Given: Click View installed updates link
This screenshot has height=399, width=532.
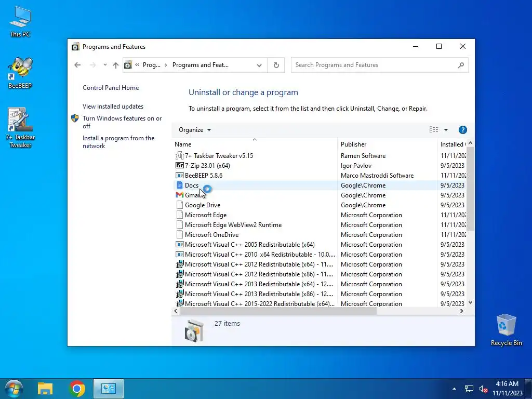Looking at the screenshot, I should 113,106.
